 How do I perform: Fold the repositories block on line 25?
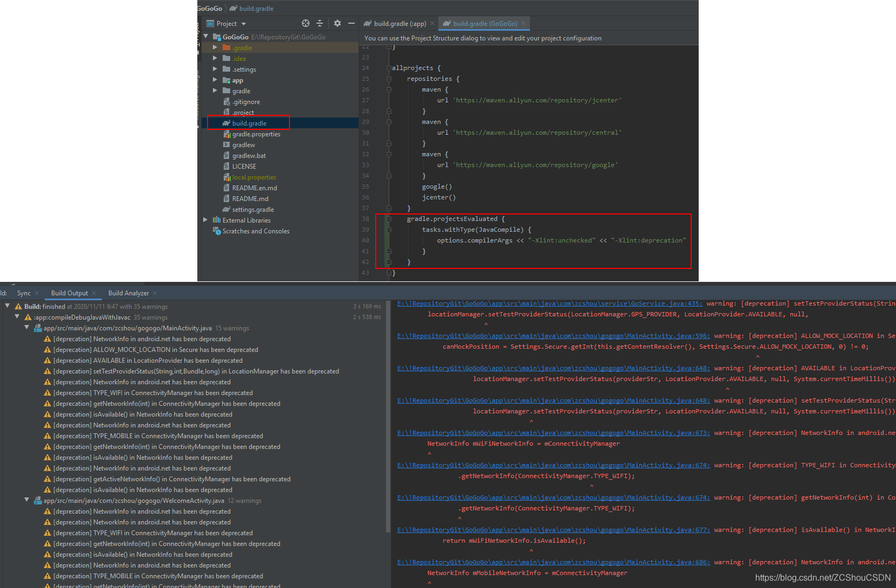(x=389, y=79)
